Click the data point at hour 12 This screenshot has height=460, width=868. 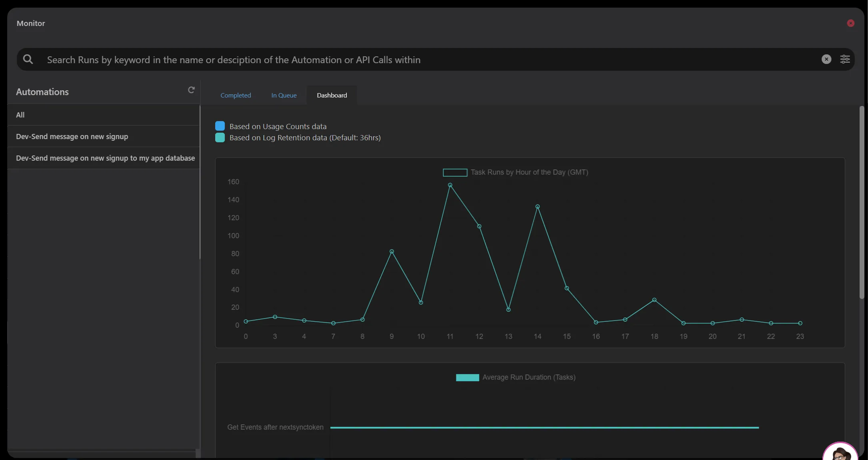[x=479, y=226]
